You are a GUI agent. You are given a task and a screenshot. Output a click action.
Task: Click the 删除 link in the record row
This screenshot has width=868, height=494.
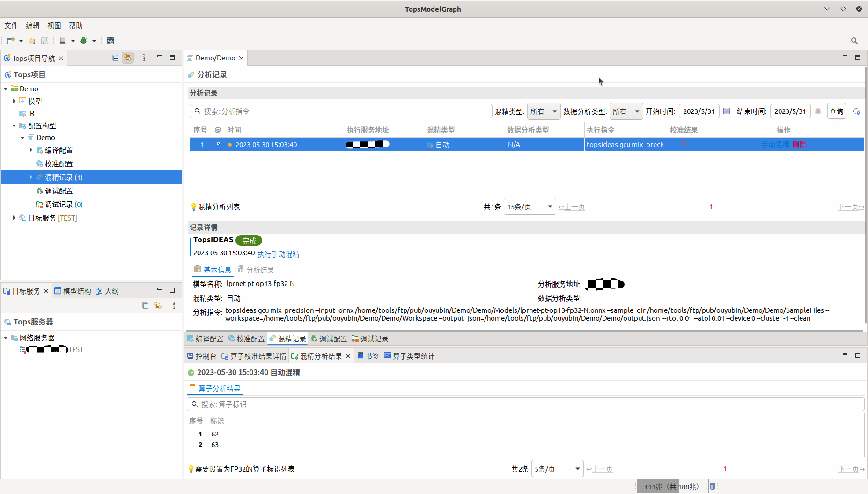[799, 144]
